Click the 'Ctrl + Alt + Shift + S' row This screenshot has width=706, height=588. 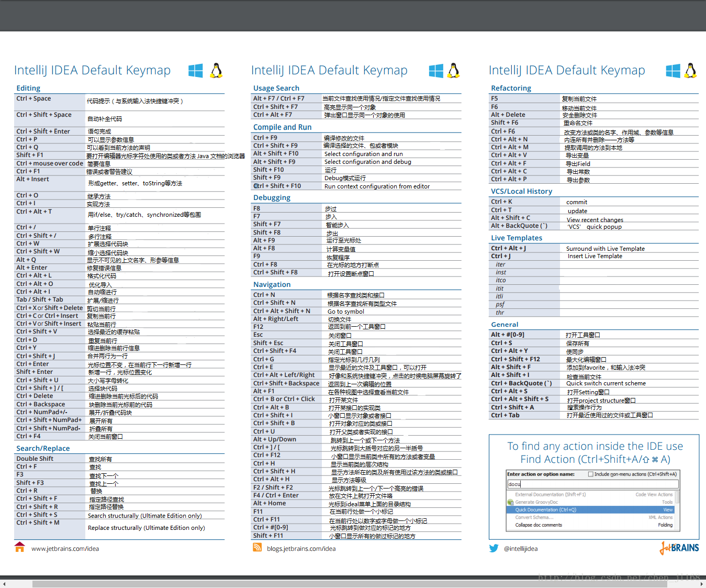[x=594, y=400]
